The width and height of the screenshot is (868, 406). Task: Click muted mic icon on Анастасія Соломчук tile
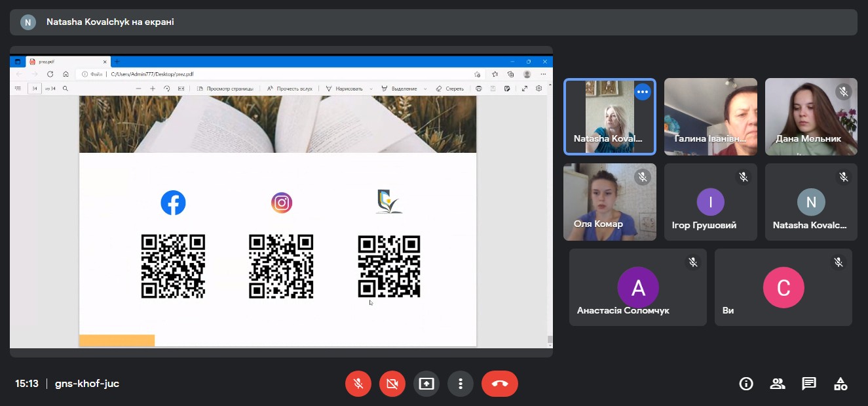coord(693,262)
